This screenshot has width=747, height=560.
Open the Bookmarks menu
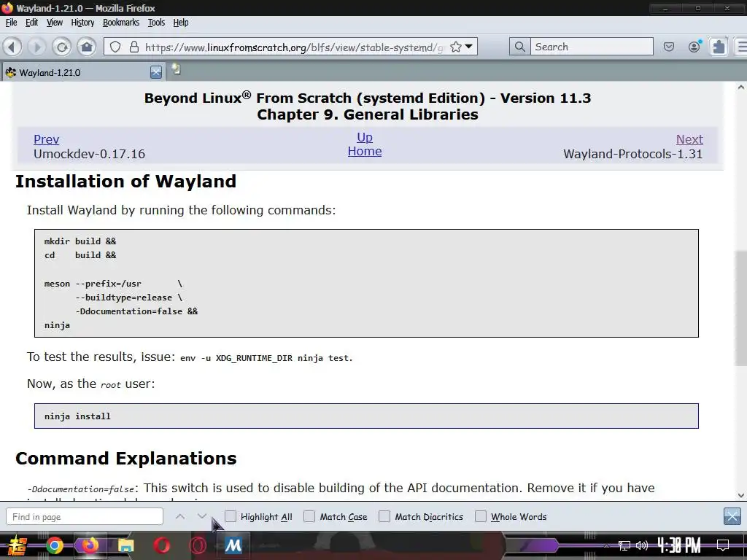coord(121,23)
